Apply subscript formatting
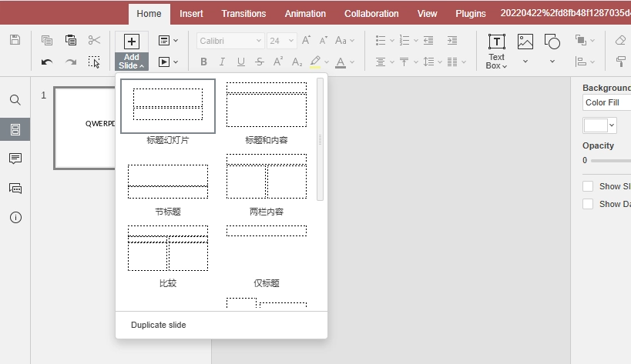The image size is (631, 364). (297, 62)
